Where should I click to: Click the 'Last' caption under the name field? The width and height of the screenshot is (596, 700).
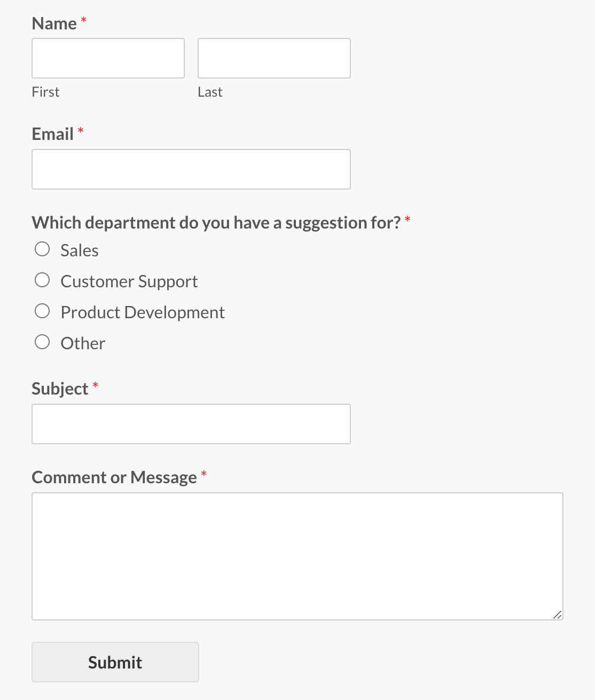tap(210, 91)
